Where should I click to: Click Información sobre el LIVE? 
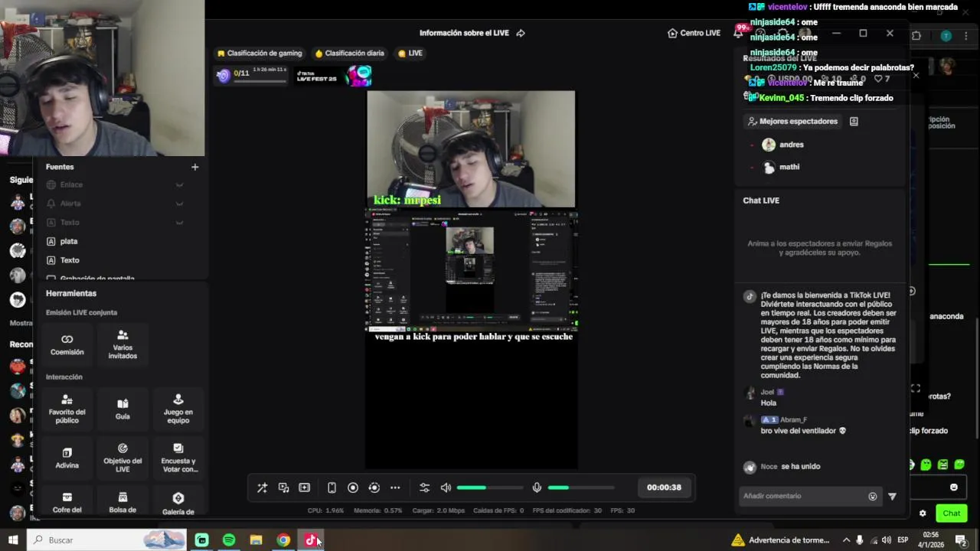point(464,33)
